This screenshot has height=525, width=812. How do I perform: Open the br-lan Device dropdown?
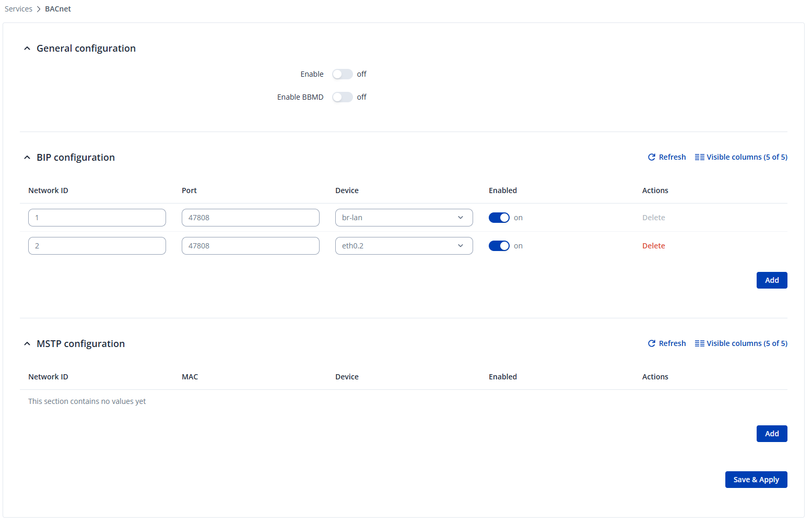click(x=404, y=218)
